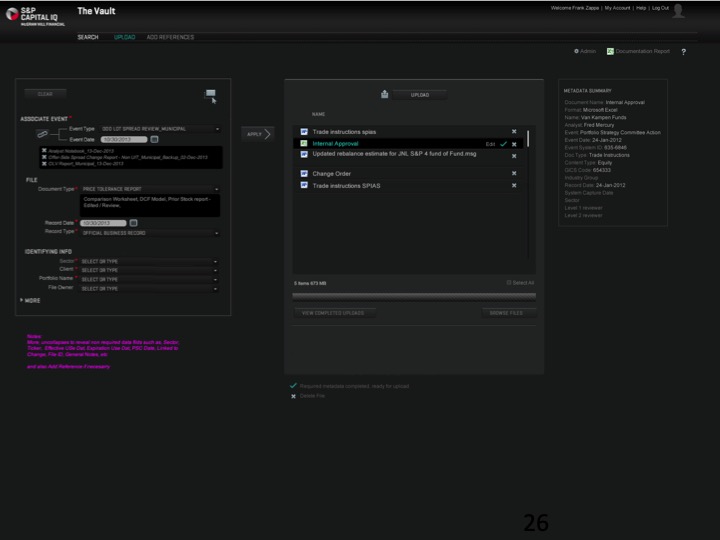Open the Record Date calendar picker
Image resolution: width=720 pixels, height=540 pixels.
[133, 223]
